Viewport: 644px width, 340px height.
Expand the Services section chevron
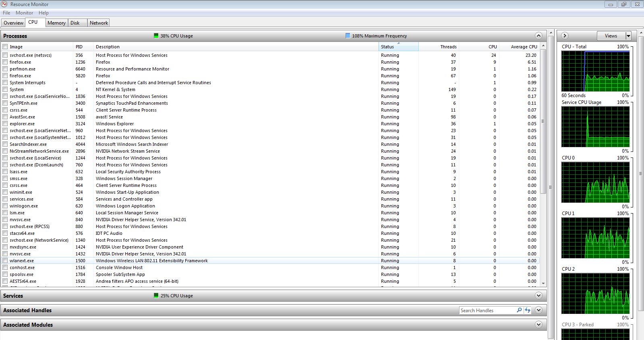coord(538,296)
